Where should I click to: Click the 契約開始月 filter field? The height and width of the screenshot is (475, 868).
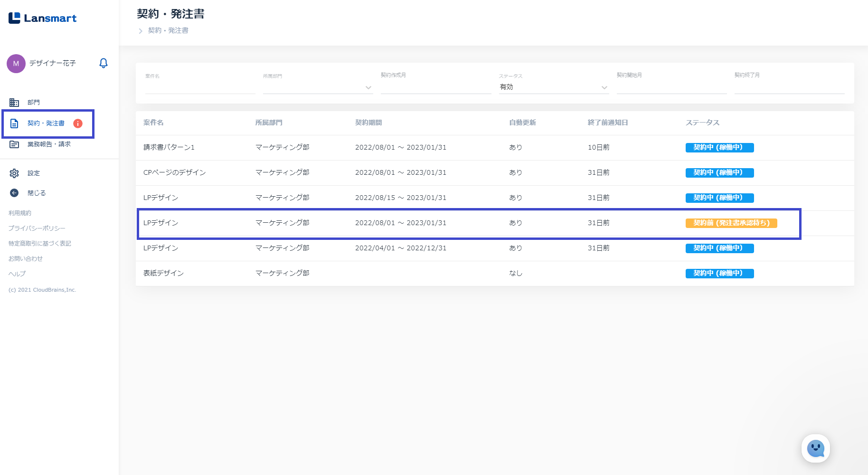point(671,87)
